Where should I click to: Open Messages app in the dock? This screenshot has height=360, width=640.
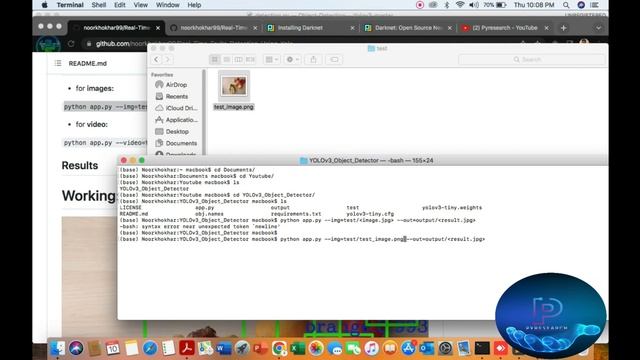[x=335, y=348]
